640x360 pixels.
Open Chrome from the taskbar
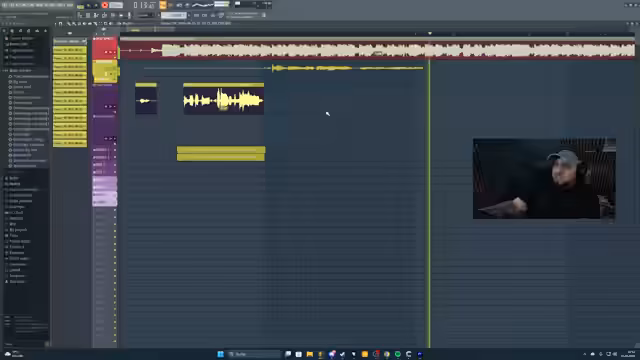click(387, 354)
